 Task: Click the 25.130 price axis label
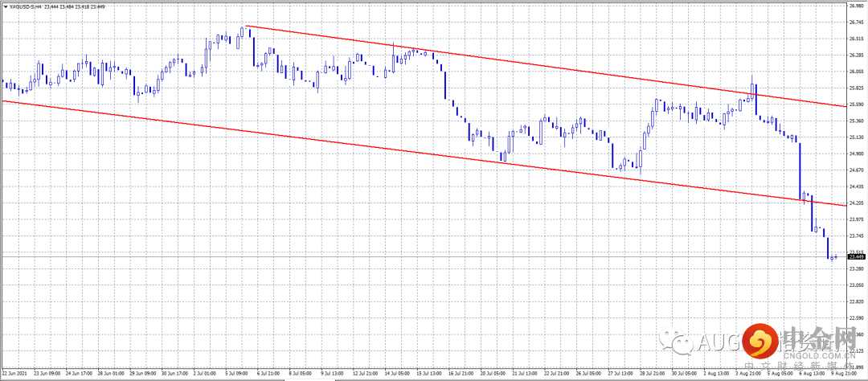[x=856, y=137]
